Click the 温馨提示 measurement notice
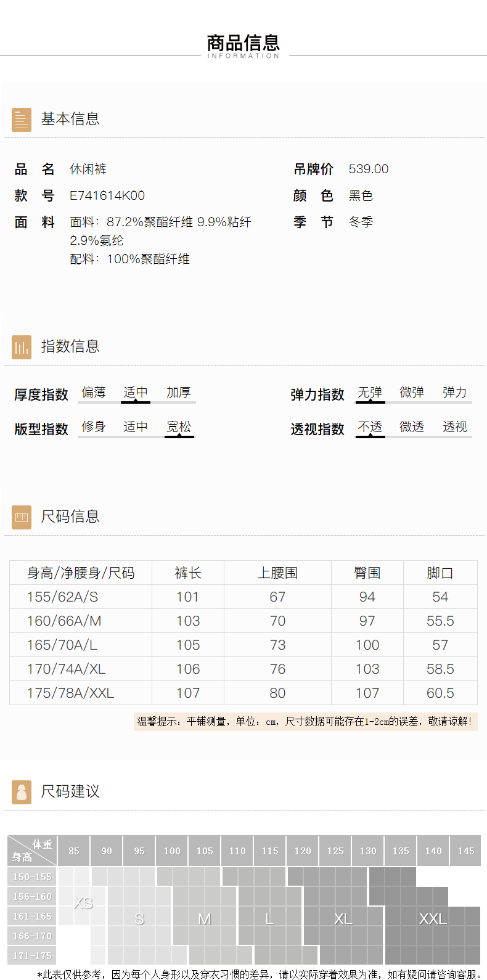 tap(305, 722)
